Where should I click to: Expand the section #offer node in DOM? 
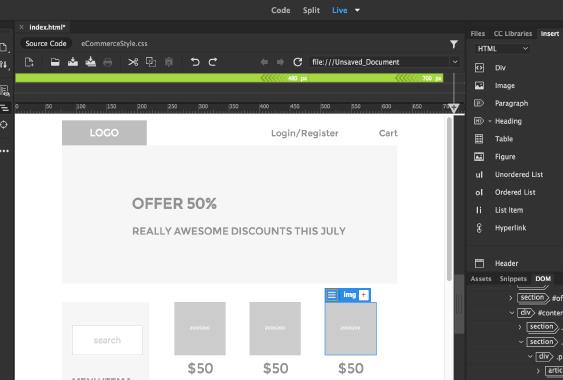coord(511,298)
